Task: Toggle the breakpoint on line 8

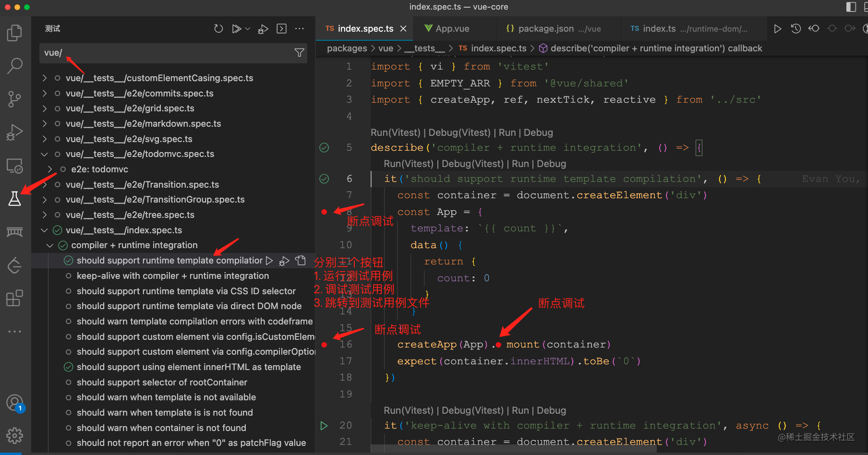Action: click(x=325, y=212)
